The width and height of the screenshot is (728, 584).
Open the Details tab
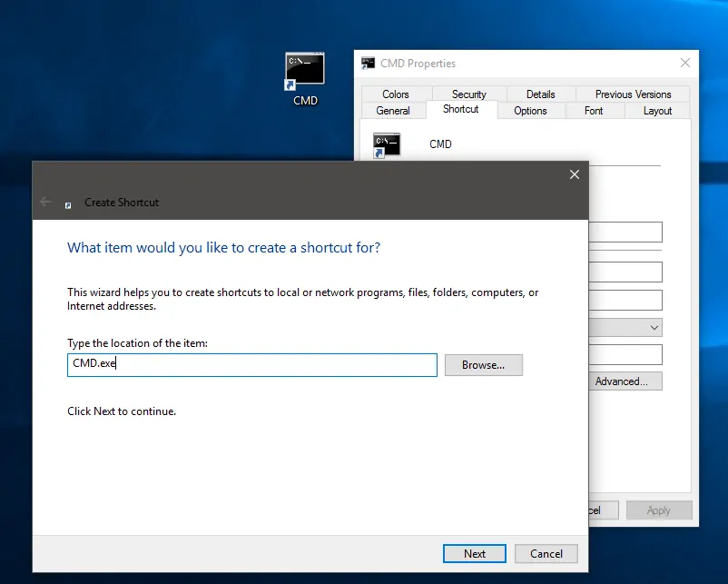tap(540, 94)
